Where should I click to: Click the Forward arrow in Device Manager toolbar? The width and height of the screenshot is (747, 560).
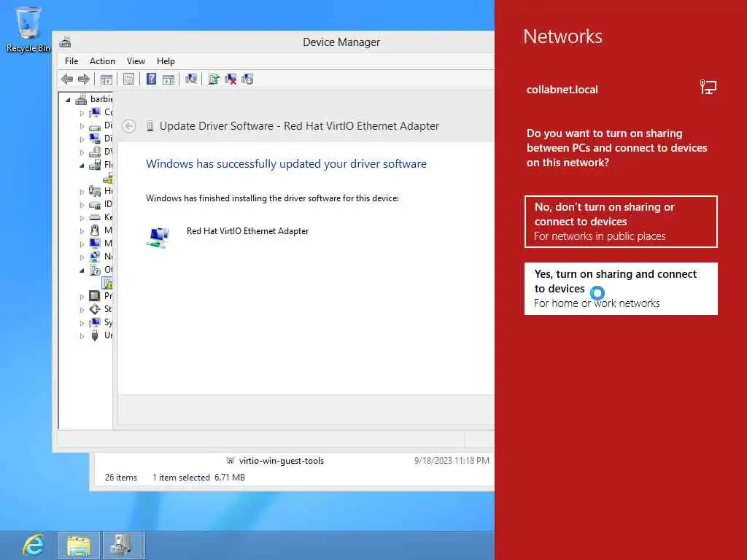83,79
